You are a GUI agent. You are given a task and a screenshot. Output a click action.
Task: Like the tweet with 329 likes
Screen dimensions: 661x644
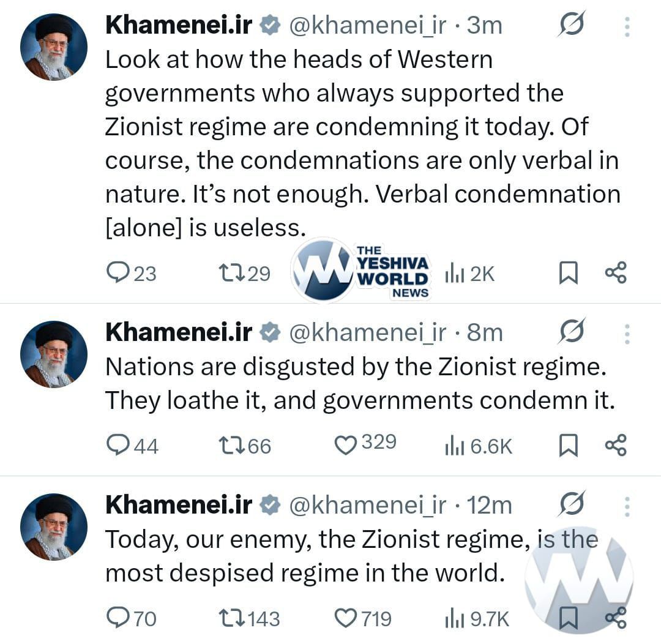pos(365,445)
